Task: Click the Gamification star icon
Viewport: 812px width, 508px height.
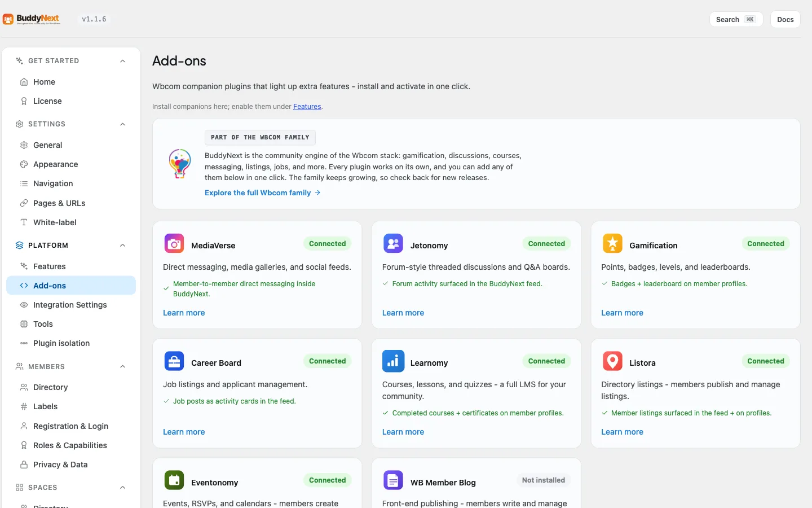Action: pos(612,243)
